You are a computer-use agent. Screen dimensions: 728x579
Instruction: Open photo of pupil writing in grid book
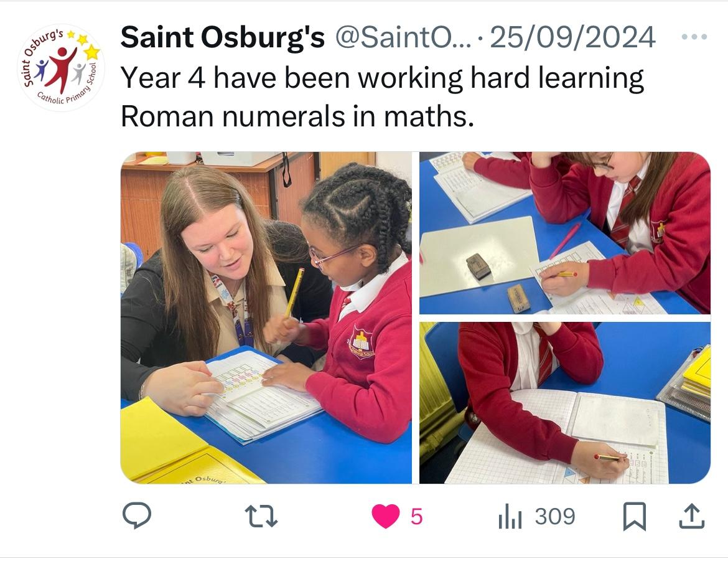point(564,403)
